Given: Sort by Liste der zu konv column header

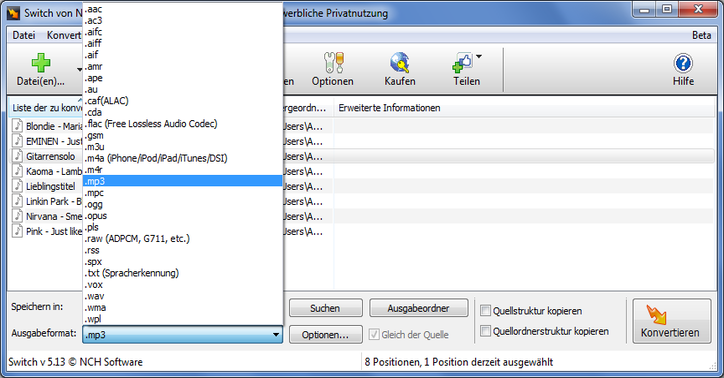Looking at the screenshot, I should pyautogui.click(x=46, y=108).
